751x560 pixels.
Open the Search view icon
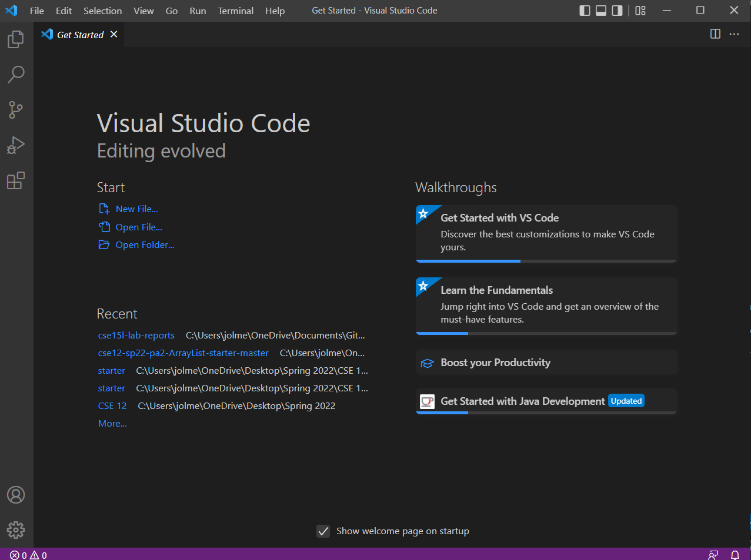tap(16, 75)
